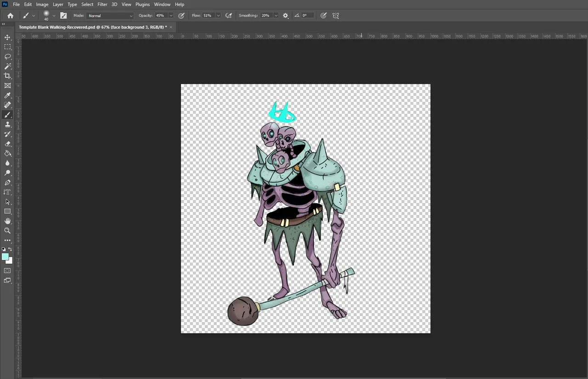588x379 pixels.
Task: Click the Home button in options bar
Action: pyautogui.click(x=10, y=16)
